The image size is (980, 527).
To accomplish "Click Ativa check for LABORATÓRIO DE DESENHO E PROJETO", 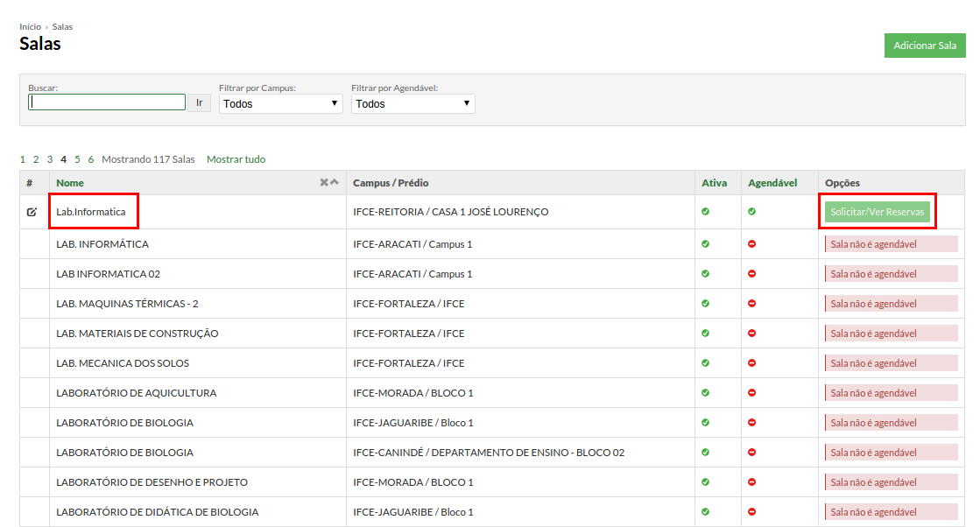I will point(706,482).
